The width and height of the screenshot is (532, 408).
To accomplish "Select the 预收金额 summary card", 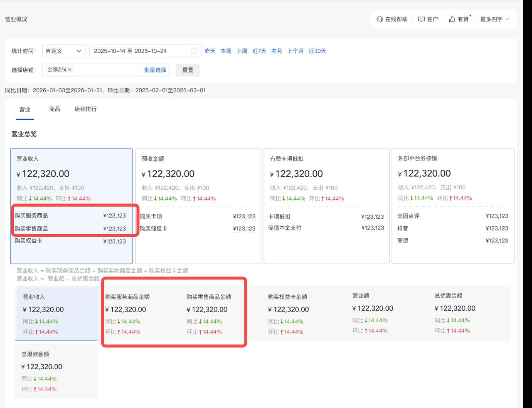I will 198,206.
